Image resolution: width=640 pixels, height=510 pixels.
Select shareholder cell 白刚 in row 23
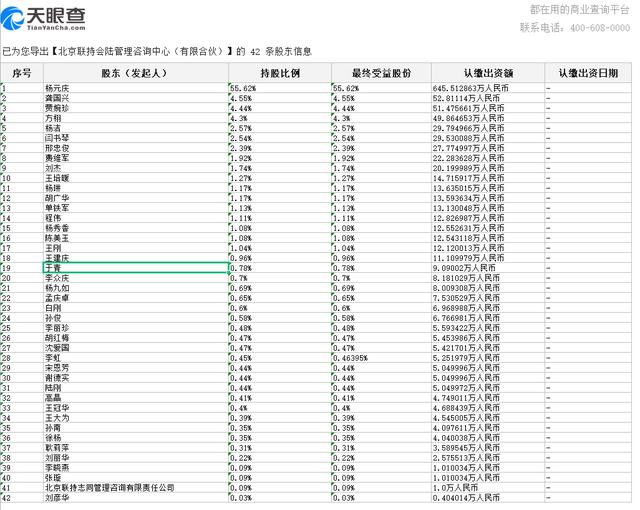coord(136,308)
